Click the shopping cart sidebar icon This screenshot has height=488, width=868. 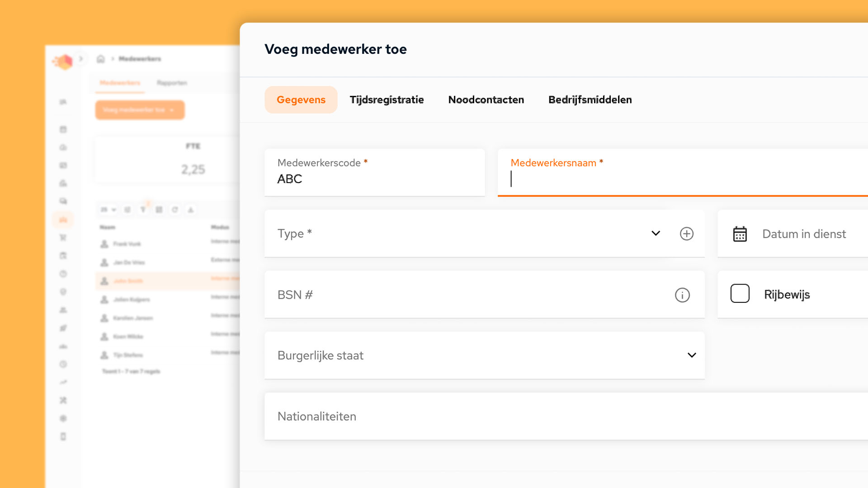[63, 238]
